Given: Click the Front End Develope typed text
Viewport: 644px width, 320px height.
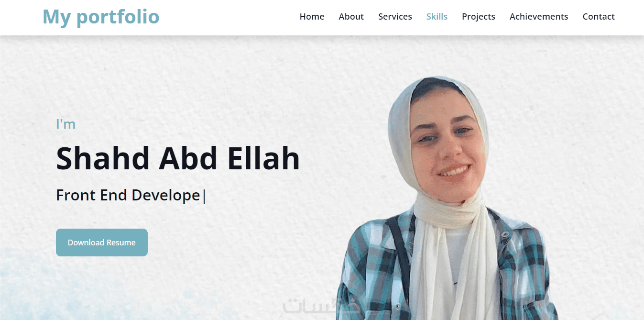Looking at the screenshot, I should tap(128, 195).
